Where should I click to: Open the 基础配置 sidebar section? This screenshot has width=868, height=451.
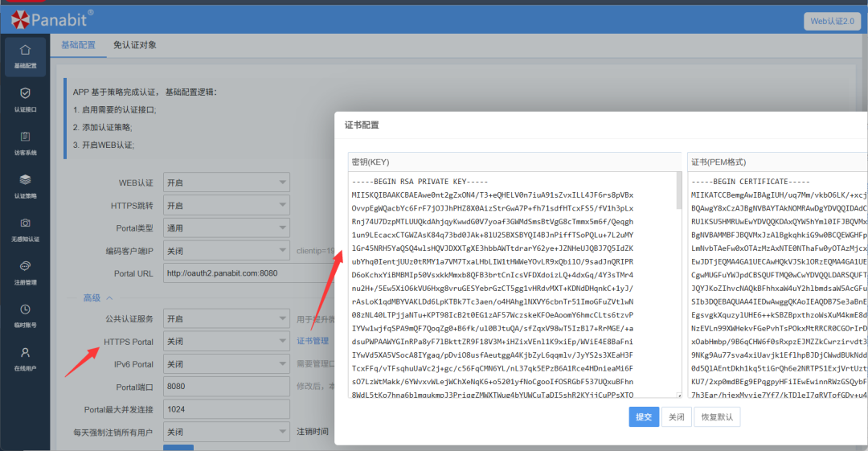(25, 56)
